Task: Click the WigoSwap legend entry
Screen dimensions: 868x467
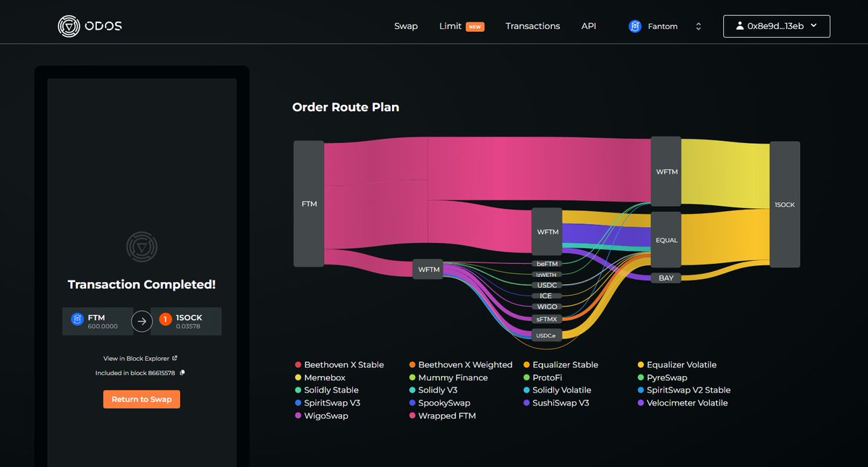Action: (x=321, y=416)
